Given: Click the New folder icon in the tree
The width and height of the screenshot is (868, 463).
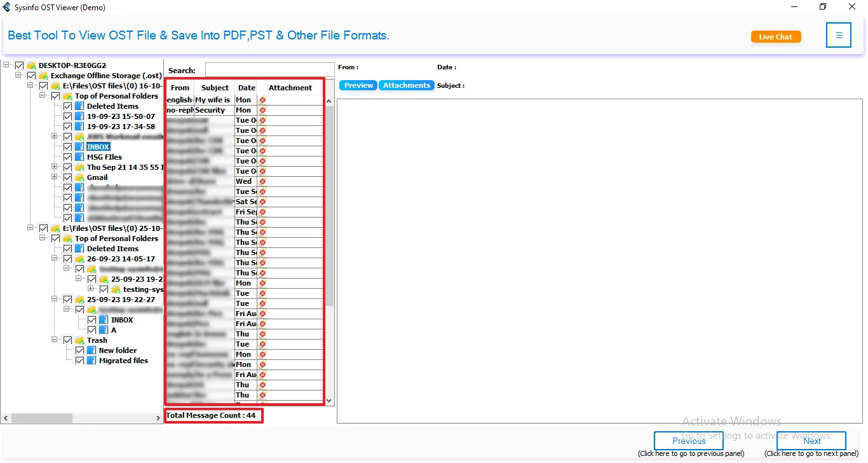Looking at the screenshot, I should pos(92,350).
